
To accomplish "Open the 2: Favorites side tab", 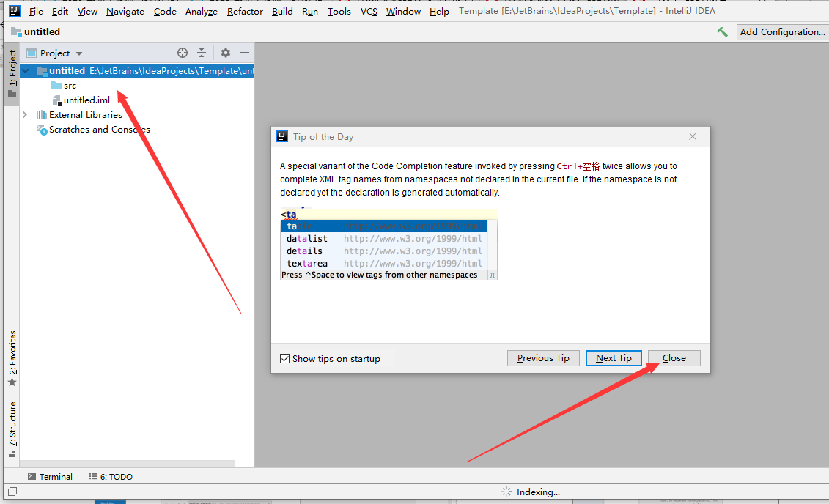I will pyautogui.click(x=12, y=358).
